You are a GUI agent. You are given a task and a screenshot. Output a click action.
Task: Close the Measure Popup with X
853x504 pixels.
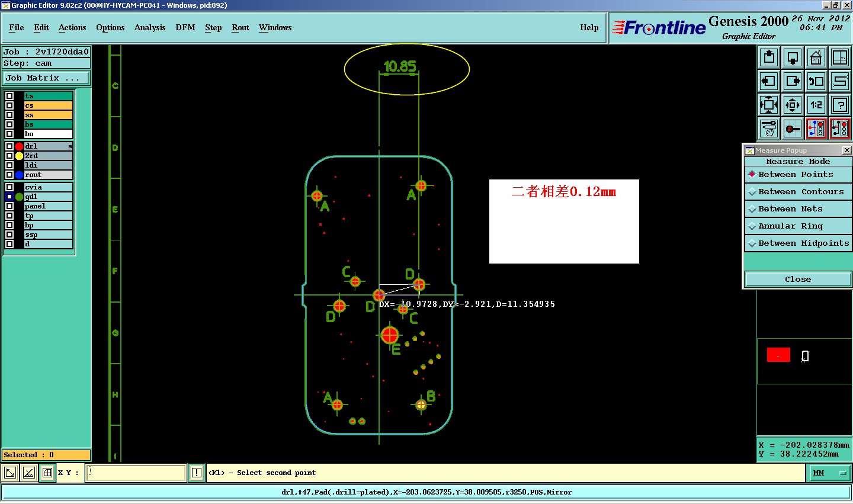click(846, 150)
